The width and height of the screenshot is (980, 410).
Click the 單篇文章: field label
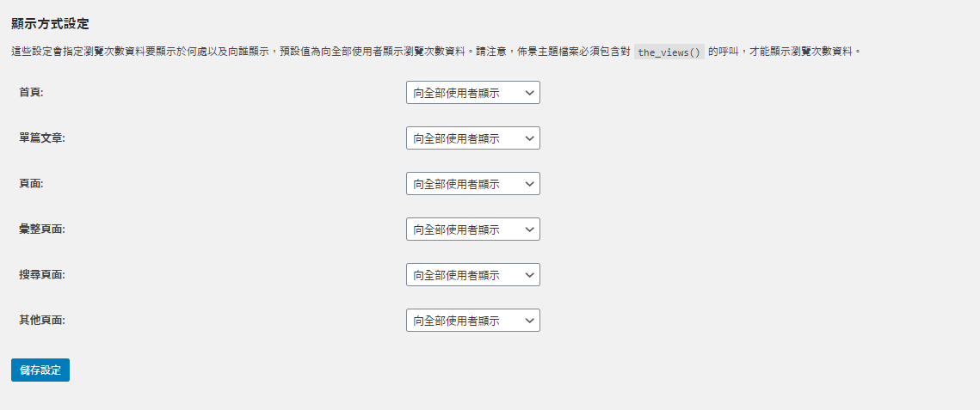point(42,138)
